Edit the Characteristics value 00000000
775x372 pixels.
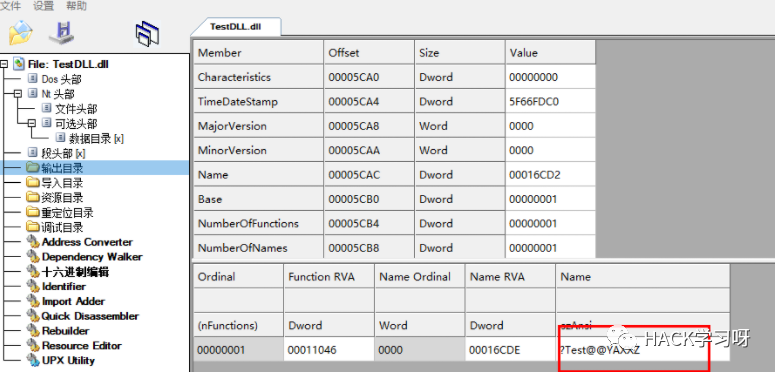(551, 77)
